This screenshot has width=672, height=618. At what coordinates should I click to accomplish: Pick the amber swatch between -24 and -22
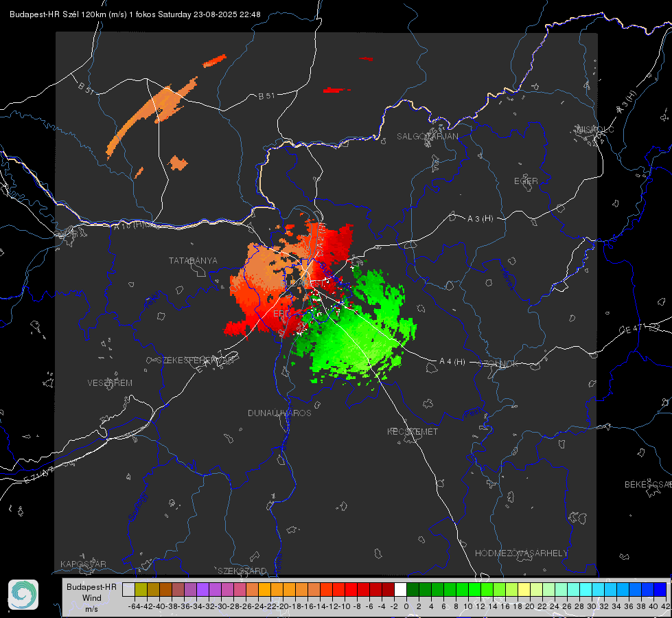tap(265, 589)
